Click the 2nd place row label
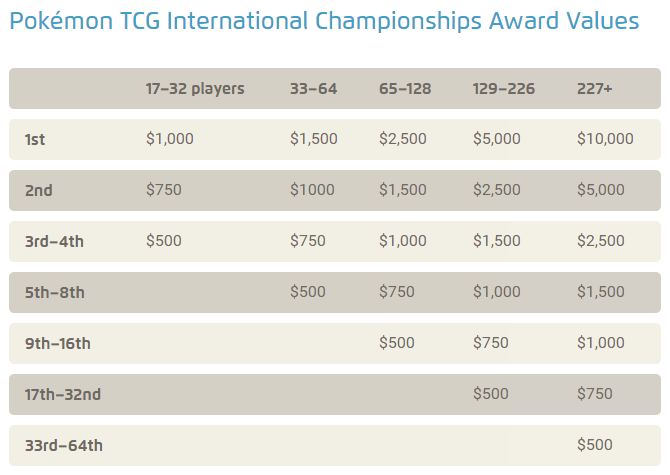The width and height of the screenshot is (670, 475). pyautogui.click(x=38, y=191)
